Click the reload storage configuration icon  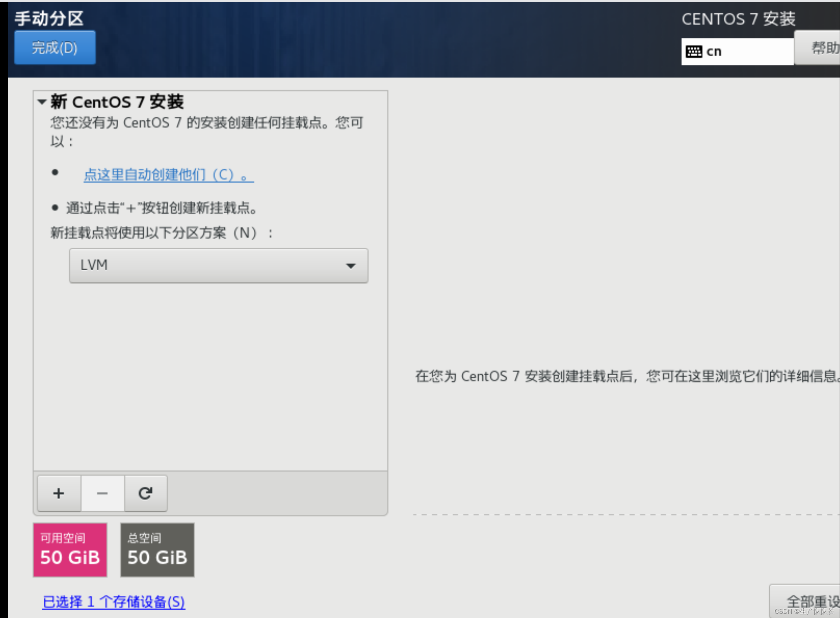coord(146,493)
